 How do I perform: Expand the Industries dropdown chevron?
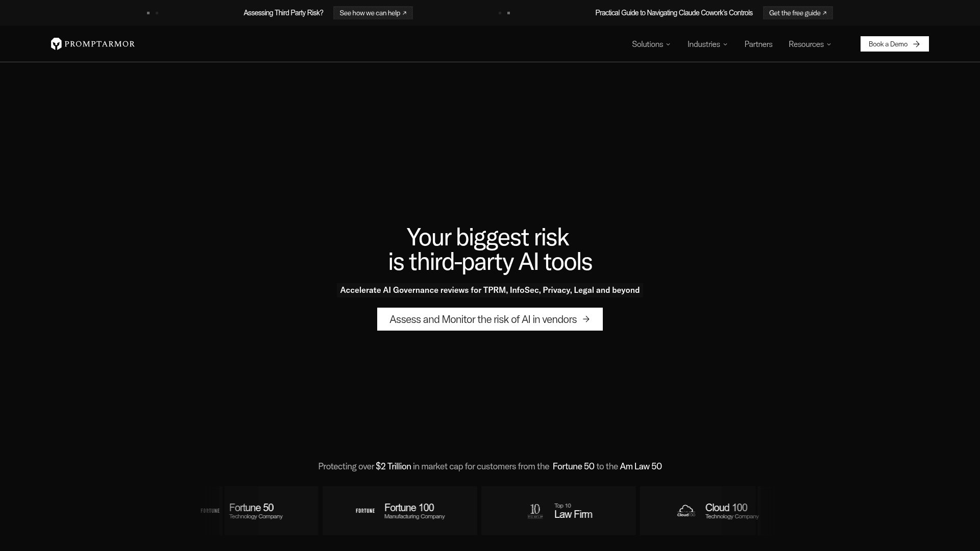(x=725, y=44)
